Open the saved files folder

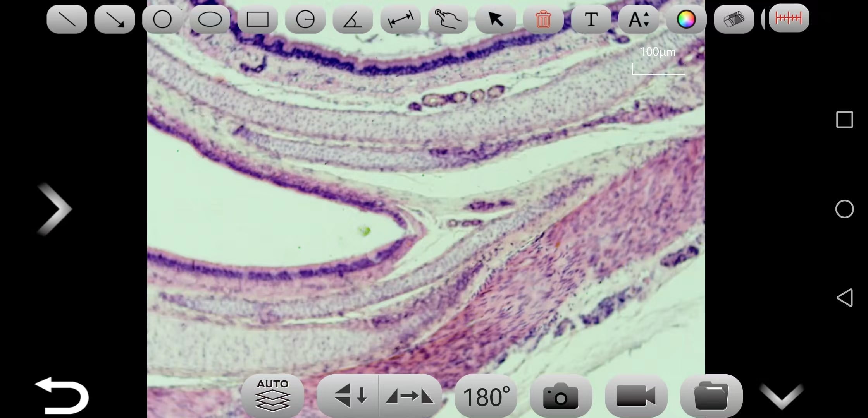711,396
